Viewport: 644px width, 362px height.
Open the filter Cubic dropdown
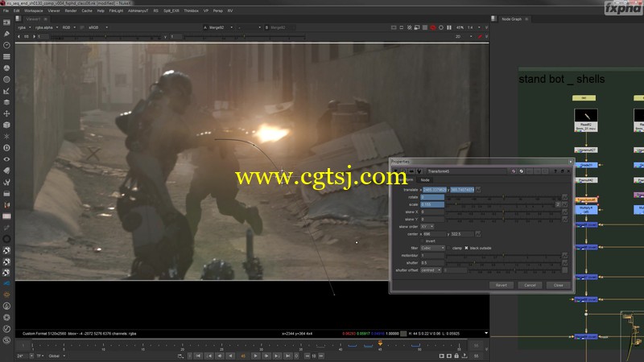point(432,248)
